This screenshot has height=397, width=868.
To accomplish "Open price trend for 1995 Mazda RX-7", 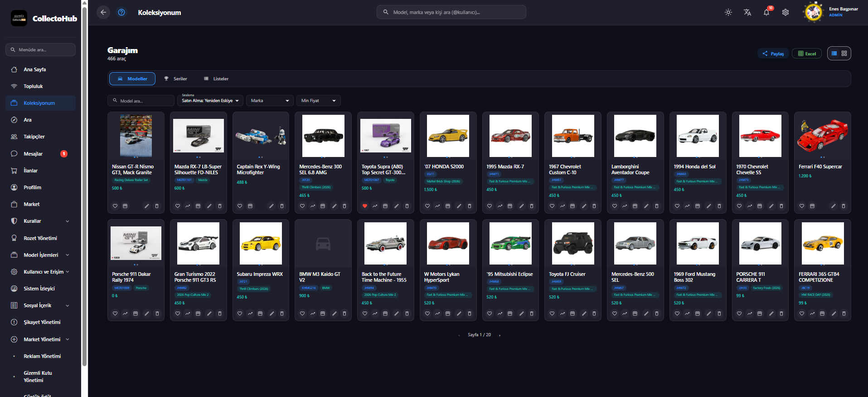I will 500,206.
